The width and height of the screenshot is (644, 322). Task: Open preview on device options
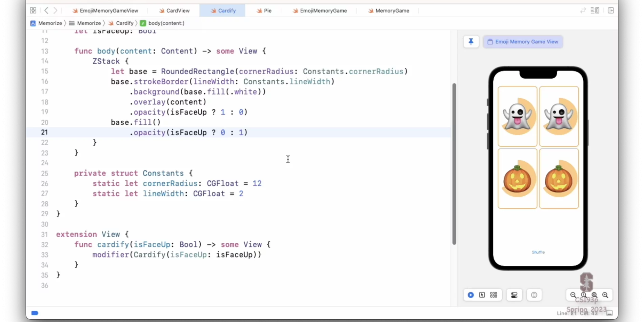pos(534,295)
